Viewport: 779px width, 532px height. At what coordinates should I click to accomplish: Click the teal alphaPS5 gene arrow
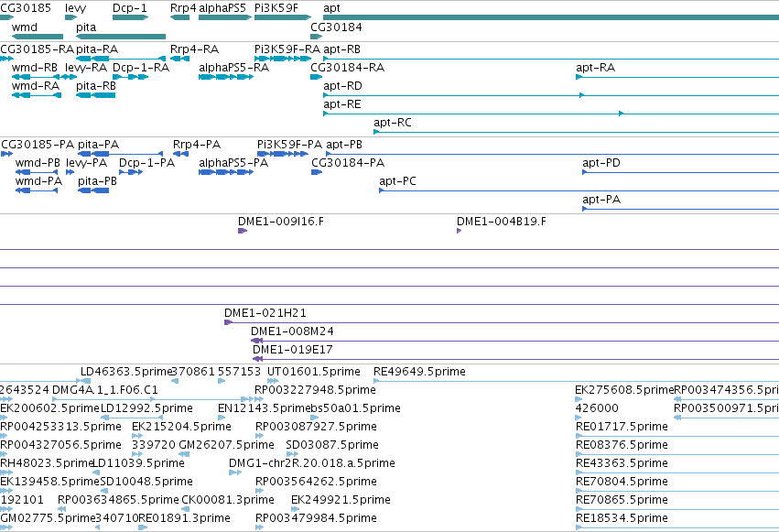click(225, 17)
